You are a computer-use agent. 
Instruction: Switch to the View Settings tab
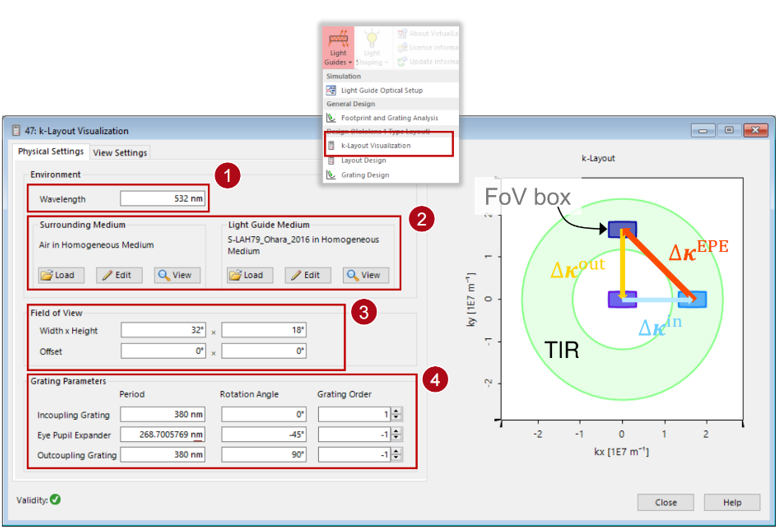[x=120, y=153]
